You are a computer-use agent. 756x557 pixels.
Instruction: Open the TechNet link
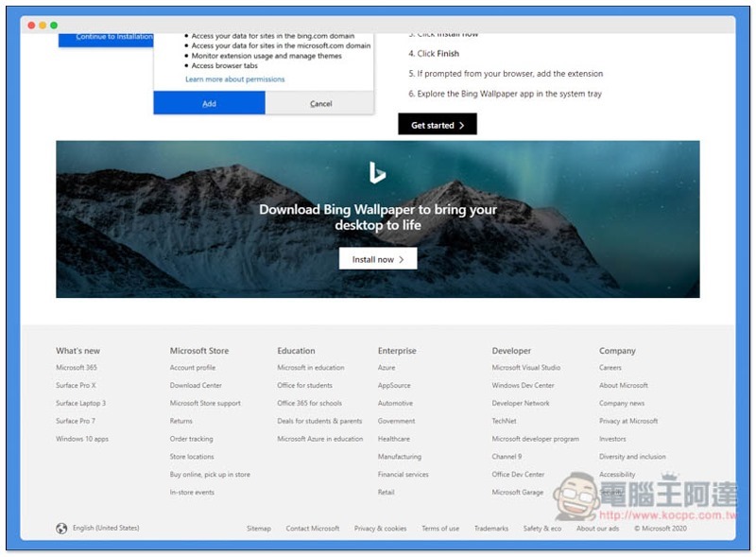tap(504, 421)
